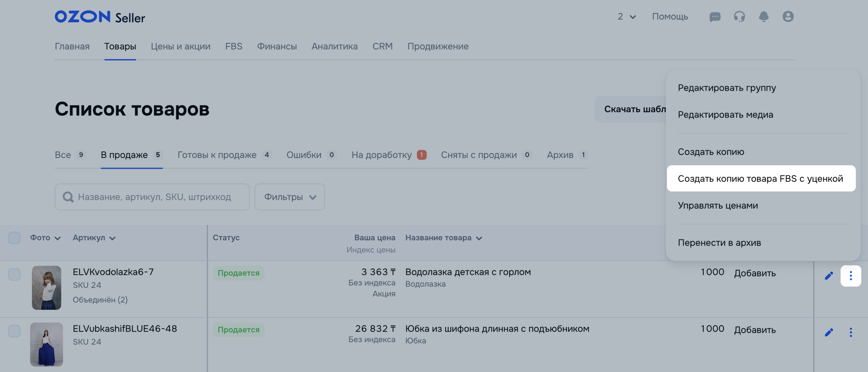Open three-dot menu for ELVubkashifBLUE46-48
The width and height of the screenshot is (868, 372).
click(x=851, y=332)
